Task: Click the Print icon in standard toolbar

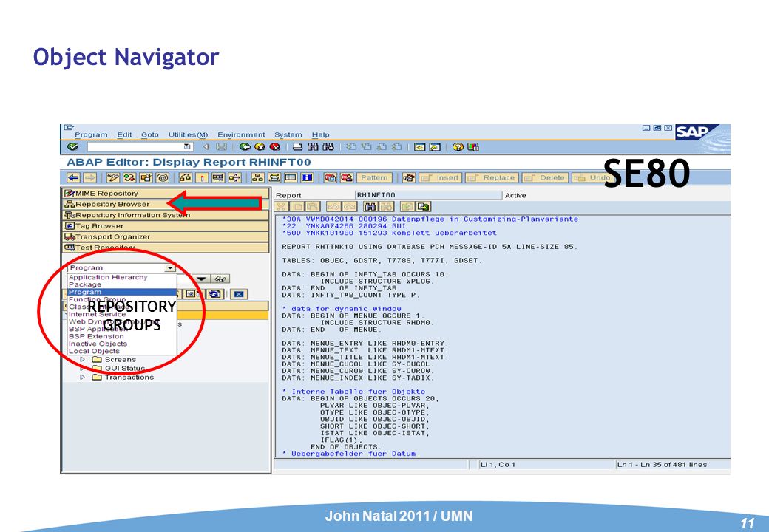Action: 298,147
